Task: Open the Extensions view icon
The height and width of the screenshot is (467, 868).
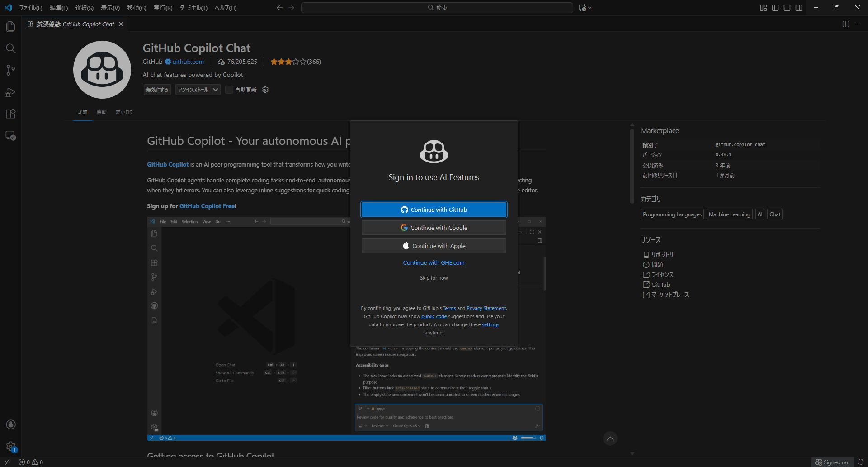Action: click(10, 114)
